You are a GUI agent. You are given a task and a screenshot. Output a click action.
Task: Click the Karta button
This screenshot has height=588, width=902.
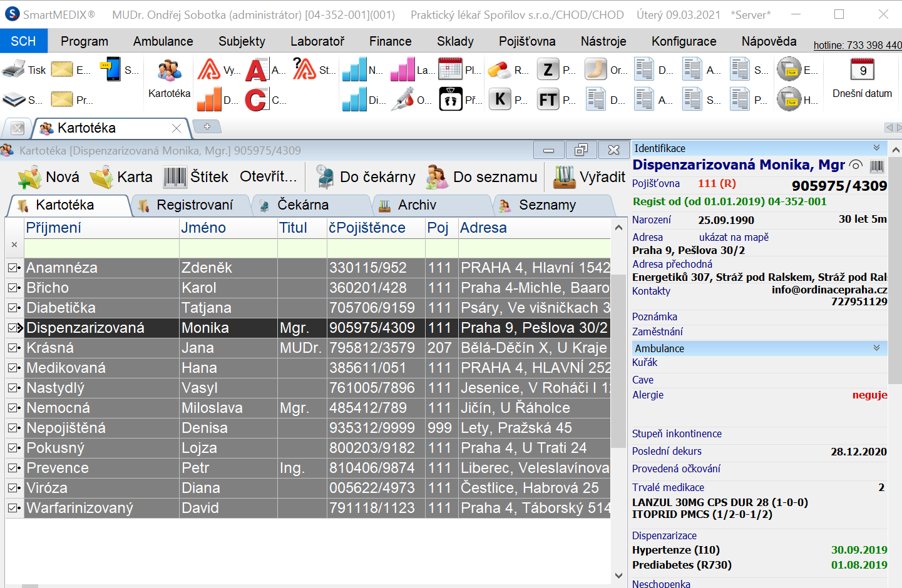pyautogui.click(x=121, y=177)
